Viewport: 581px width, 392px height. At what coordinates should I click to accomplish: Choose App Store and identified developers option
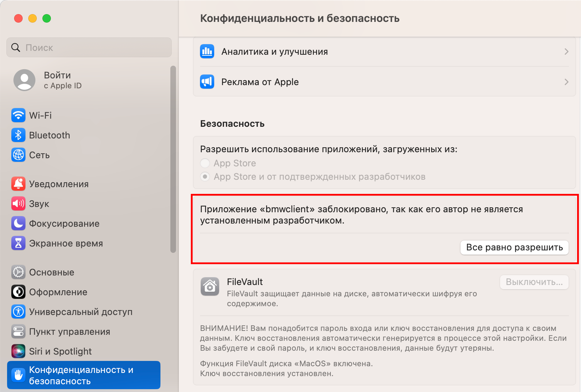coord(205,177)
